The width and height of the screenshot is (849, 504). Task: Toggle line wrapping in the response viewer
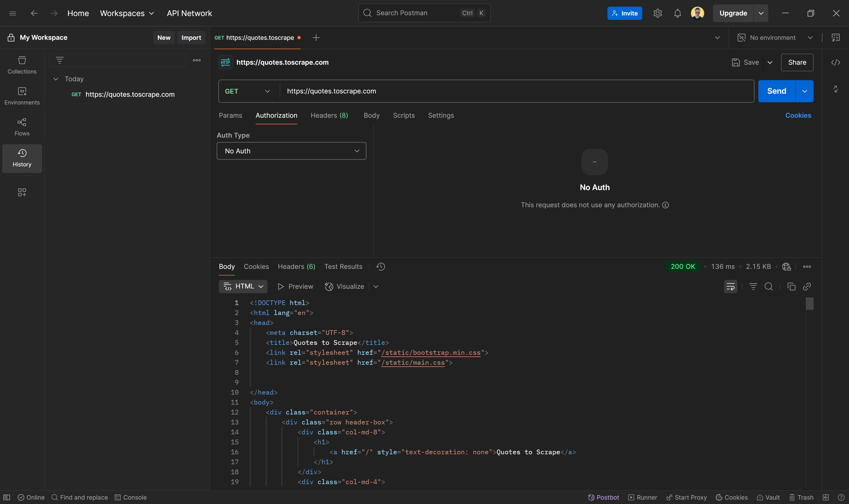pyautogui.click(x=730, y=287)
